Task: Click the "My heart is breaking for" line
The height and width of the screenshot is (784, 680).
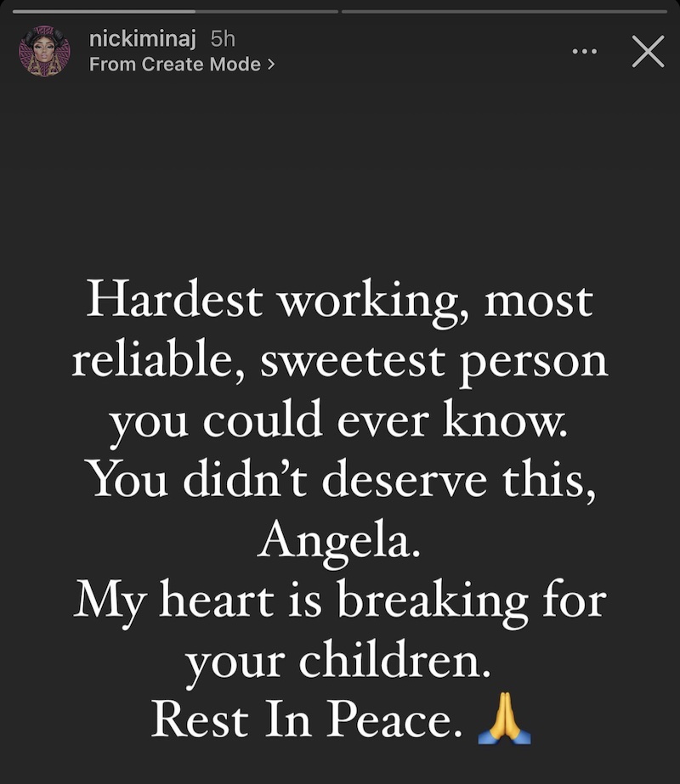Action: (x=340, y=601)
